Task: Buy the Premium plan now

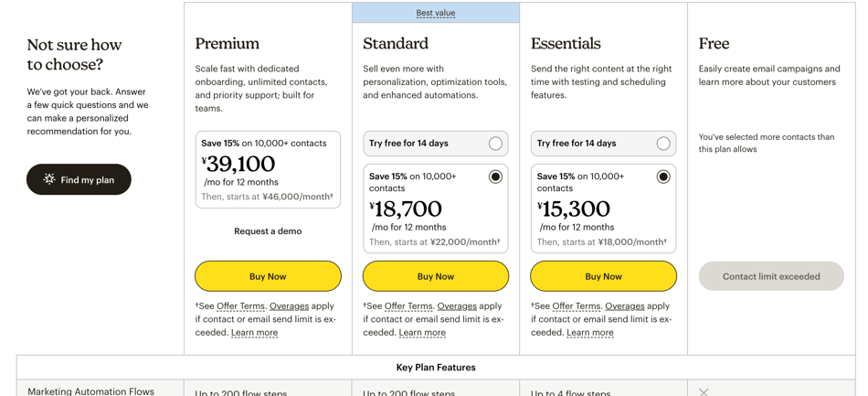Action: (268, 276)
